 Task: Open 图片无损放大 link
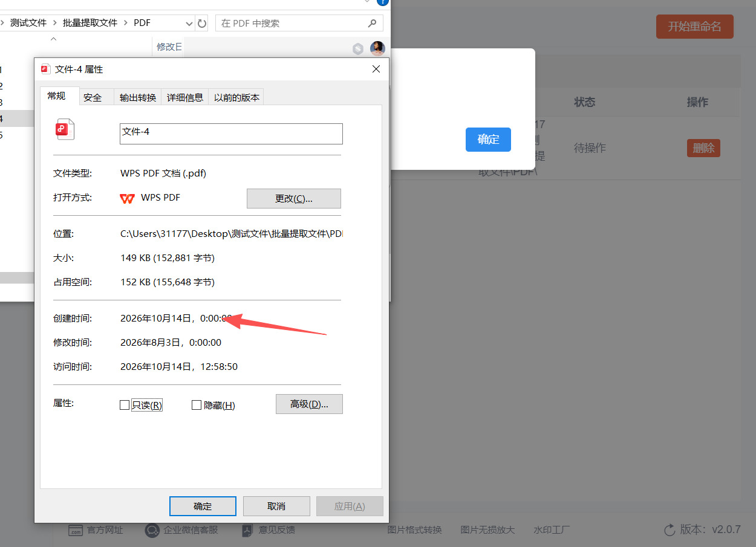487,530
